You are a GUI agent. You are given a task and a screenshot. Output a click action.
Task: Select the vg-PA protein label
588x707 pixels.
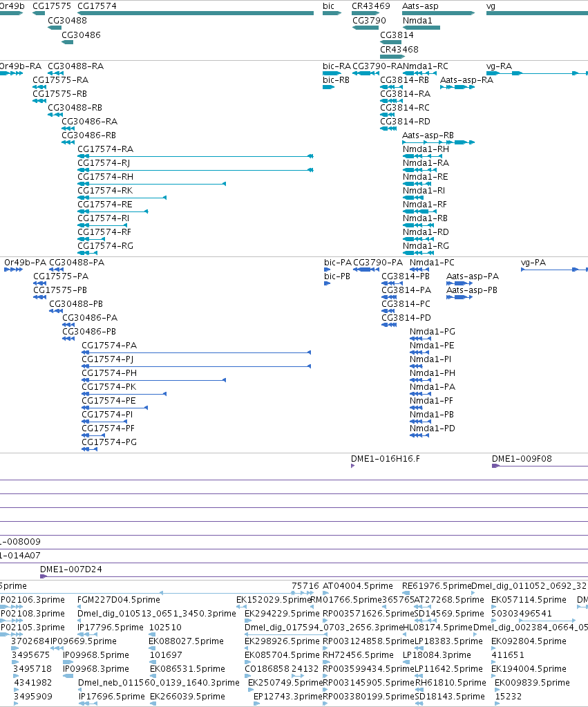533,262
